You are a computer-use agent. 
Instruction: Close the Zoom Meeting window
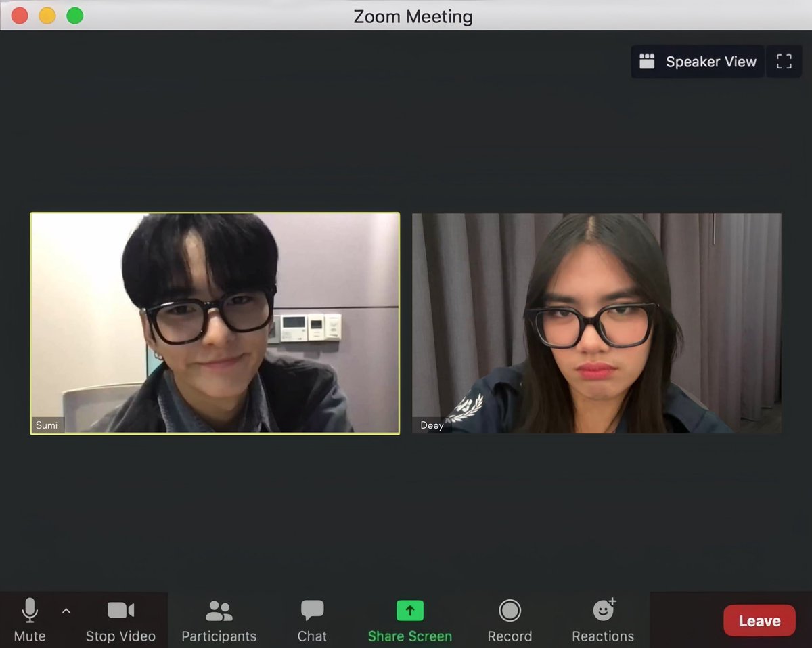tap(20, 16)
